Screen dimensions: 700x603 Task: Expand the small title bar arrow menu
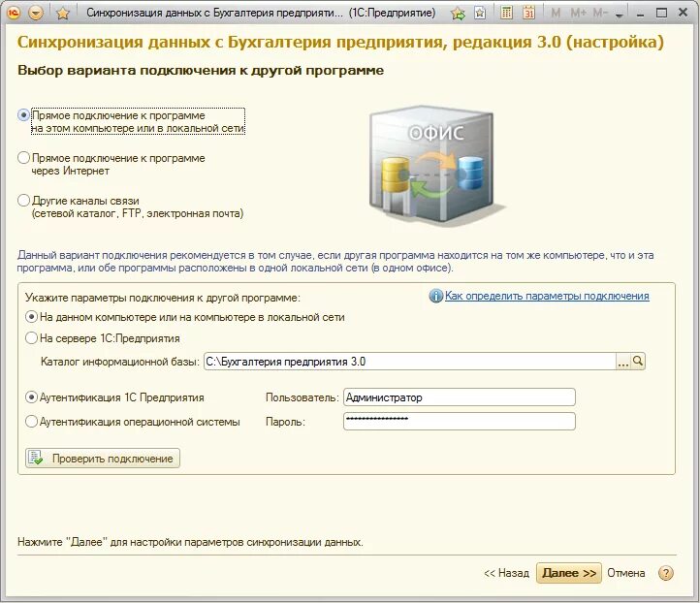(619, 15)
